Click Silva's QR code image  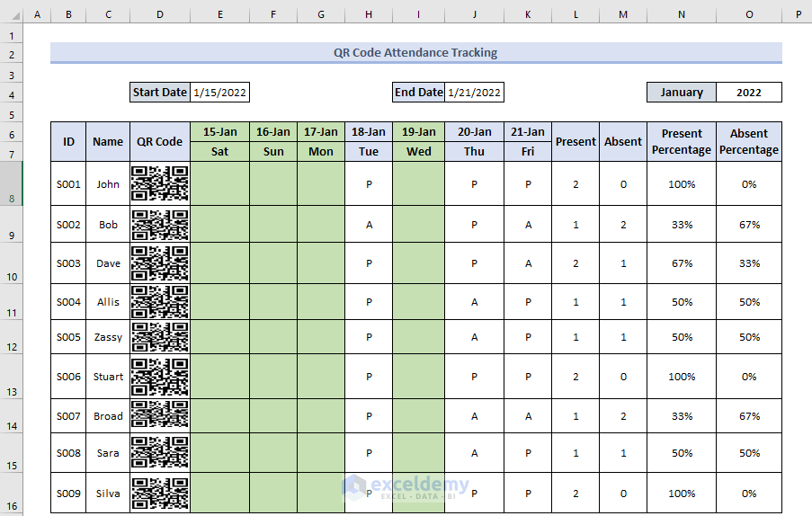click(159, 493)
